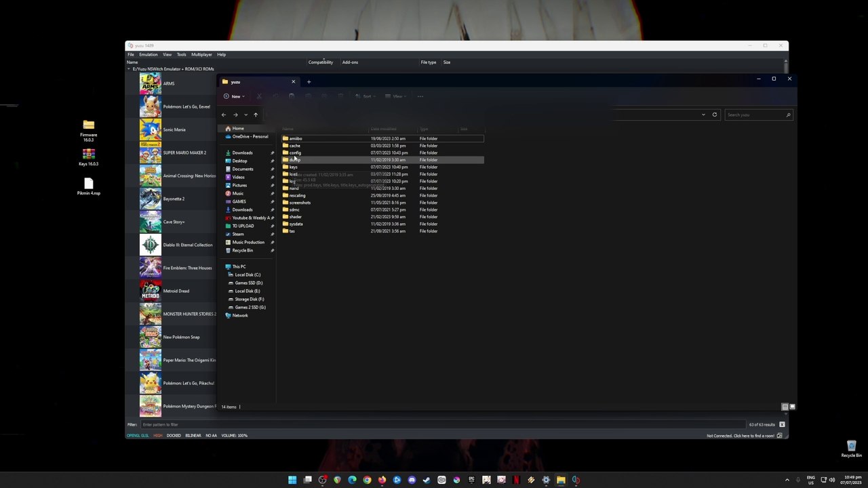The width and height of the screenshot is (868, 488).
Task: Open the View dropdown in File Explorer
Action: pos(395,96)
